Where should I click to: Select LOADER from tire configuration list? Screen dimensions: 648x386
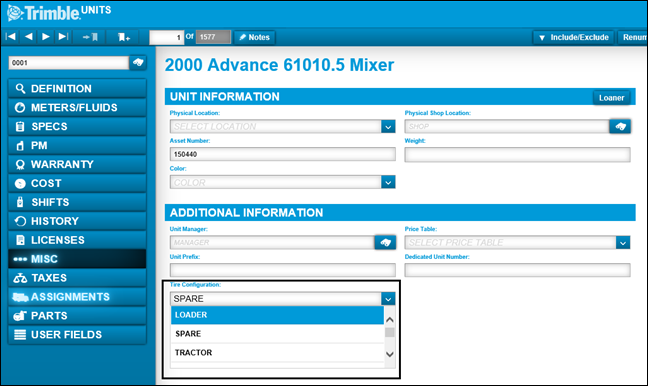click(277, 315)
